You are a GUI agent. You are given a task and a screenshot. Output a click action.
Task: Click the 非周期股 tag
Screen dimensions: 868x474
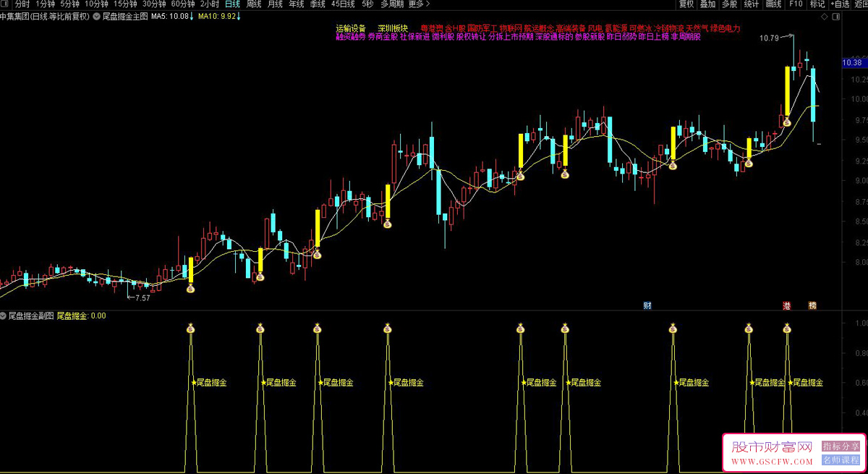click(686, 37)
